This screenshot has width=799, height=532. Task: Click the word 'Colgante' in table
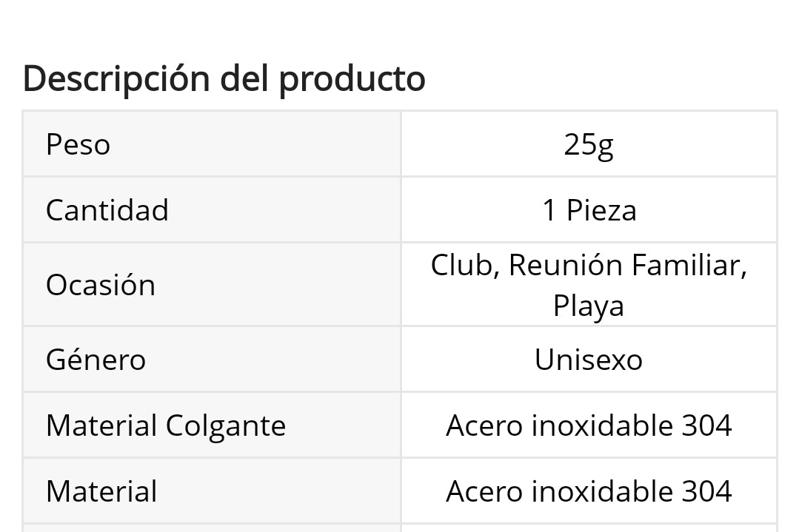point(226,427)
